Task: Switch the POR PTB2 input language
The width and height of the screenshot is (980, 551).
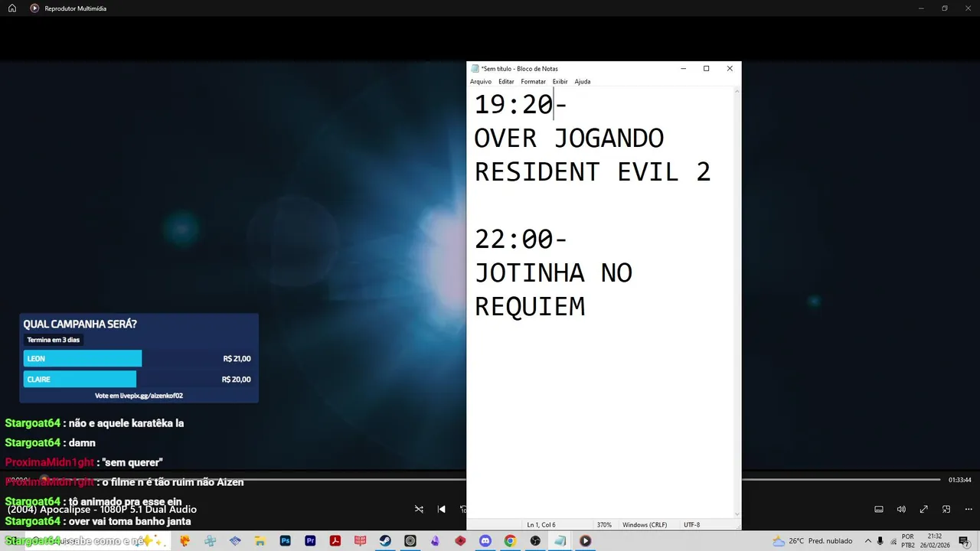Action: (x=908, y=541)
